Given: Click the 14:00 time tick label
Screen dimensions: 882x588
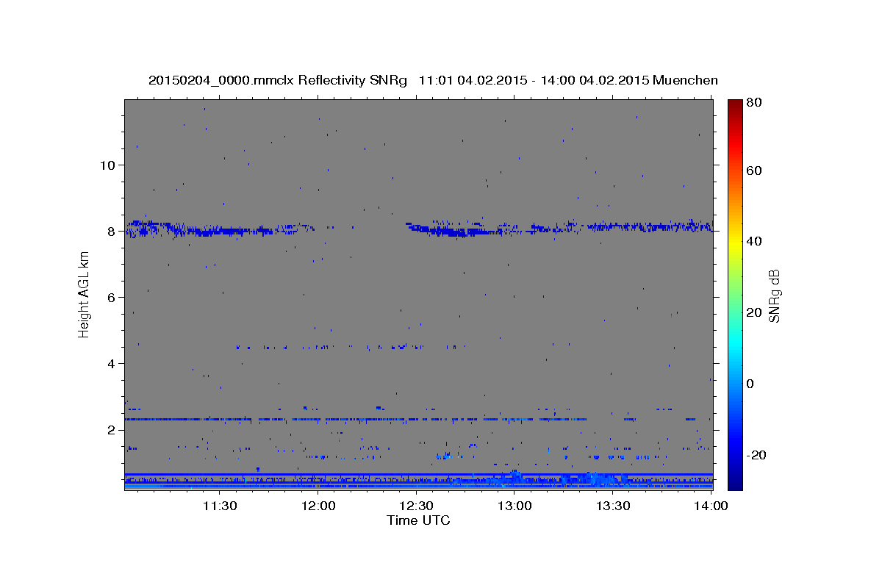Looking at the screenshot, I should pyautogui.click(x=710, y=506).
